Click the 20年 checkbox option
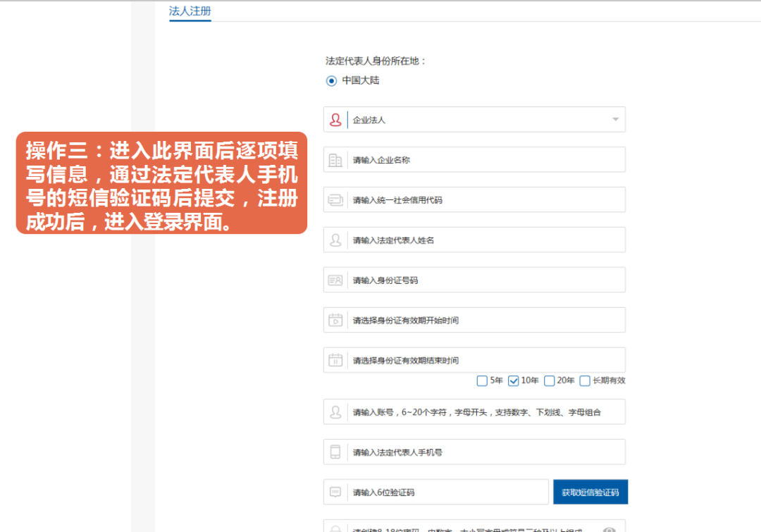 click(549, 381)
